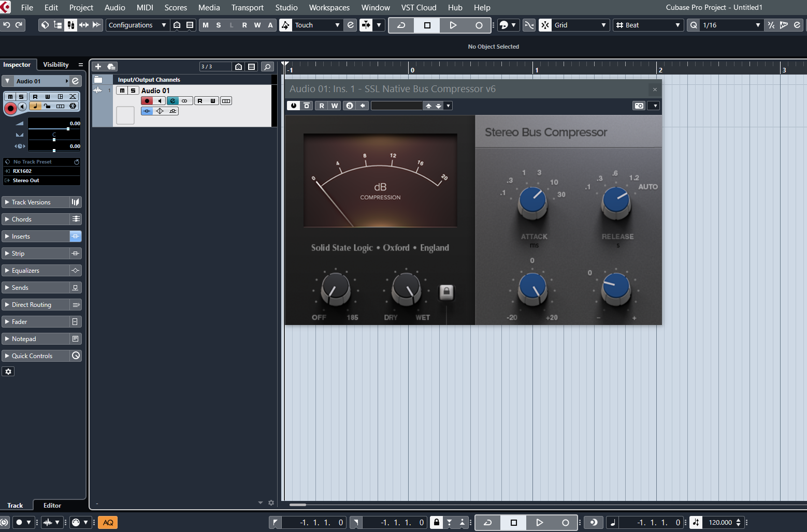Open the 1/16 quantize preset dropdown
This screenshot has width=807, height=532.
pyautogui.click(x=731, y=25)
